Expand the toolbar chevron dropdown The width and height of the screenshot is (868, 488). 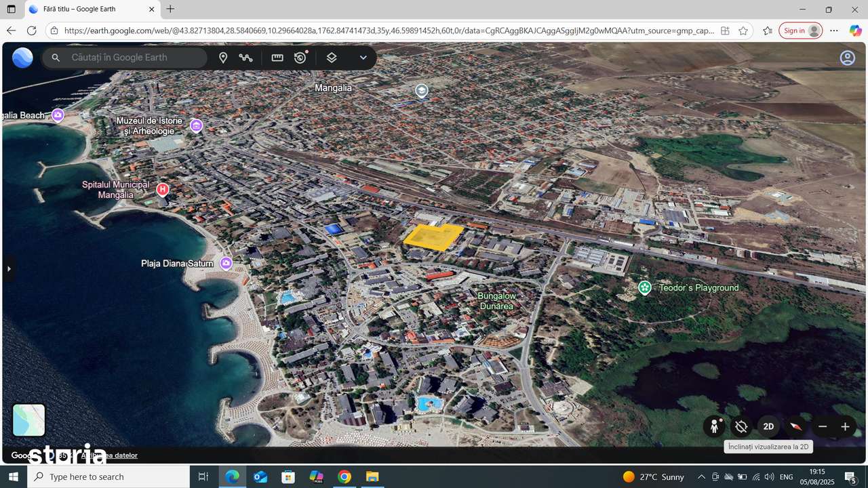[x=363, y=58]
